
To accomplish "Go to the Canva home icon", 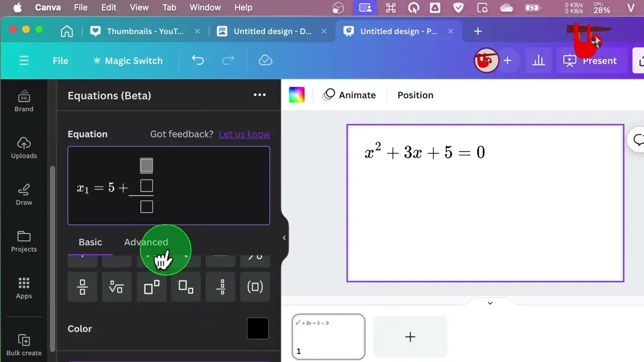I will [x=66, y=31].
